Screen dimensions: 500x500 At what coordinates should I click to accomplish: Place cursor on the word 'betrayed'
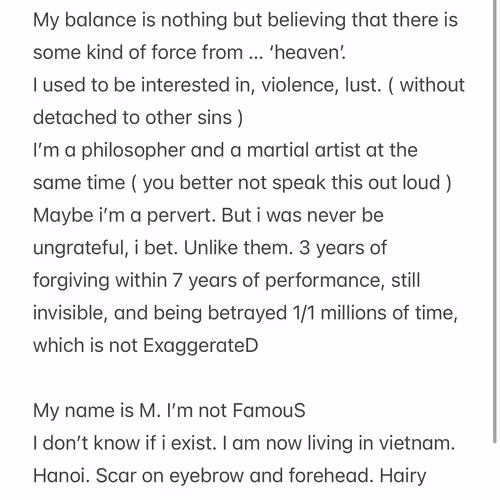247,313
